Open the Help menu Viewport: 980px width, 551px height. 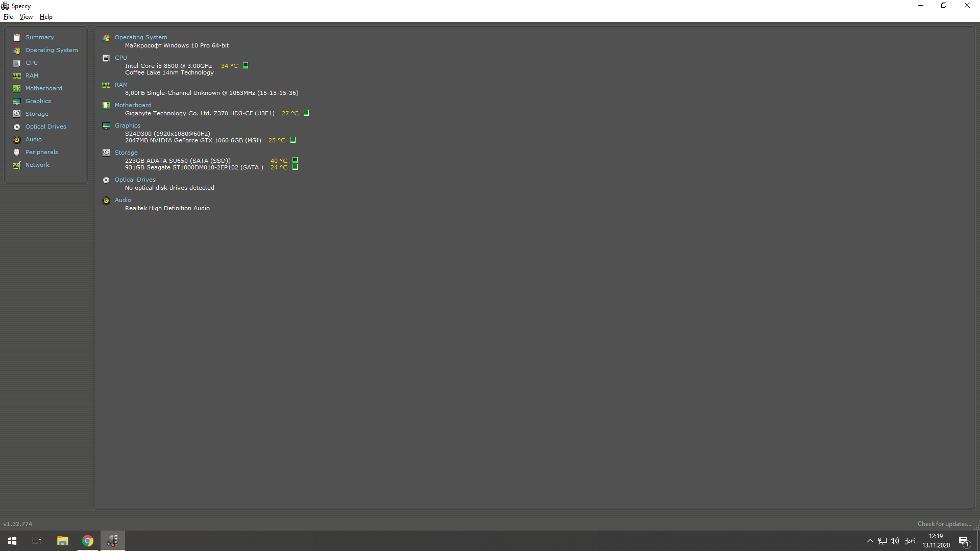pyautogui.click(x=46, y=17)
